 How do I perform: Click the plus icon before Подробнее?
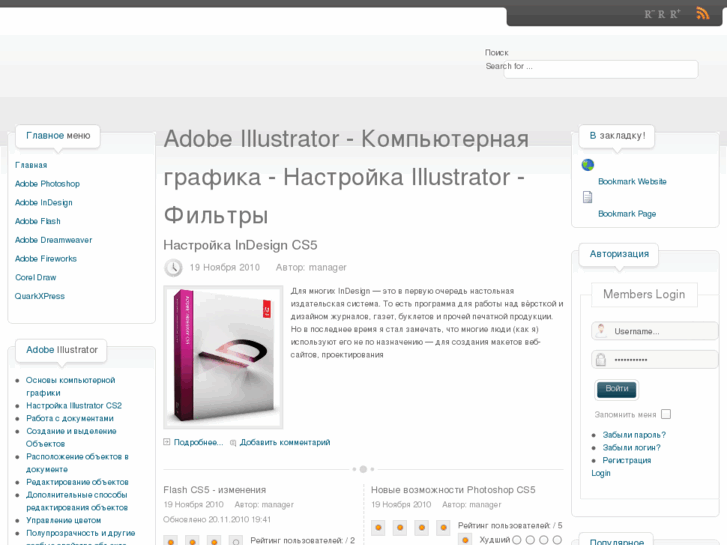point(166,442)
